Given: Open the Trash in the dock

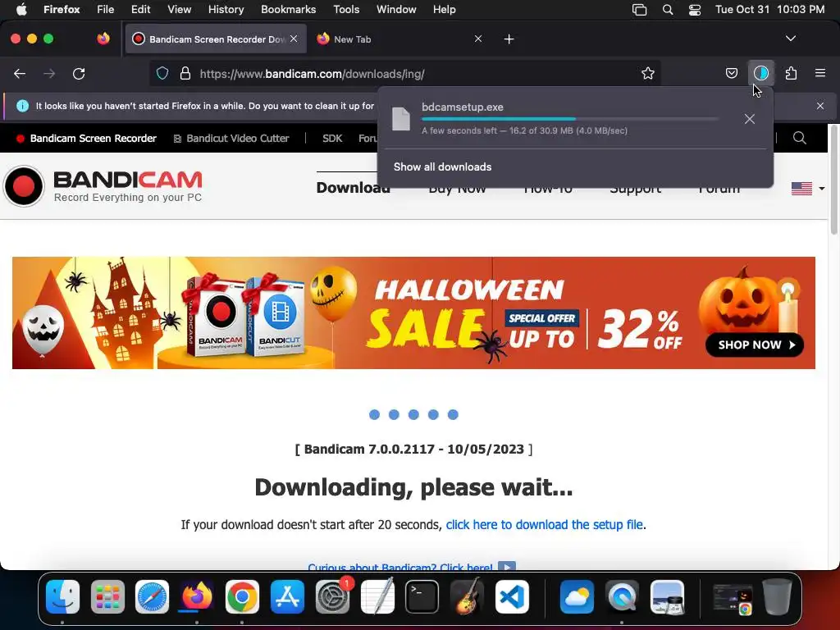Looking at the screenshot, I should (x=777, y=596).
